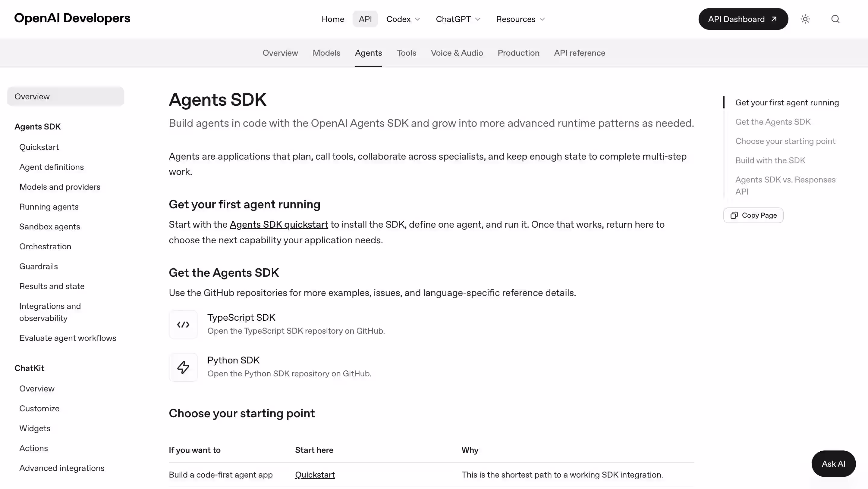Switch to the Overview tab
The image size is (868, 489).
click(x=280, y=53)
